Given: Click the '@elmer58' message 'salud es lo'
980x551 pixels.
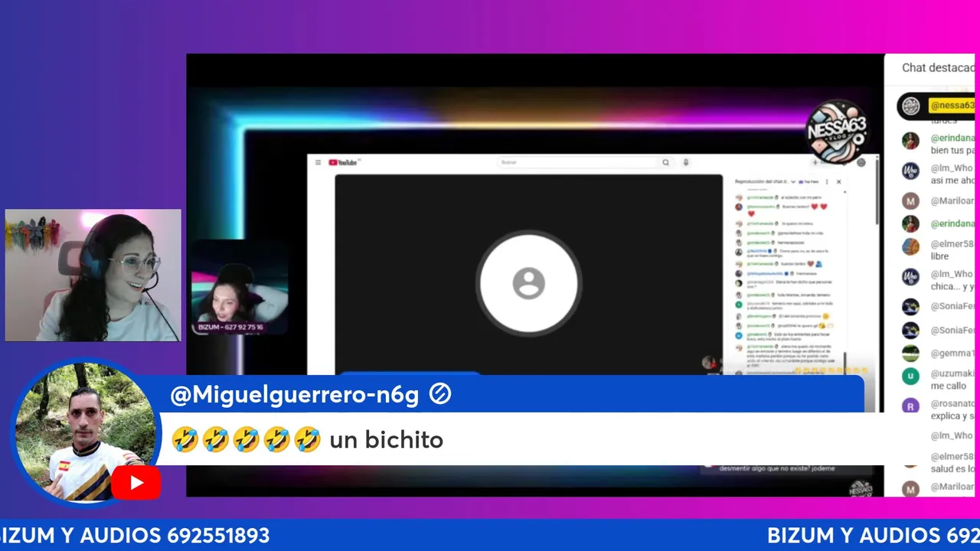Looking at the screenshot, I should [x=952, y=469].
